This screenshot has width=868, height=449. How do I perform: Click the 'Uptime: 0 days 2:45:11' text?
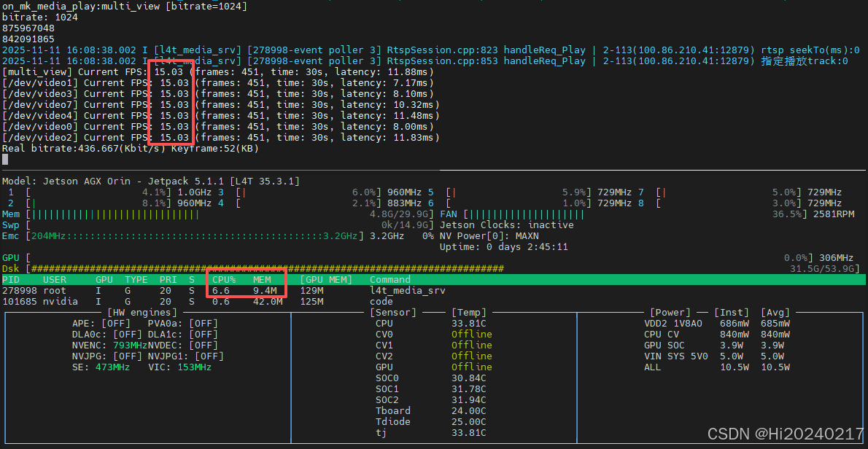[x=503, y=247]
